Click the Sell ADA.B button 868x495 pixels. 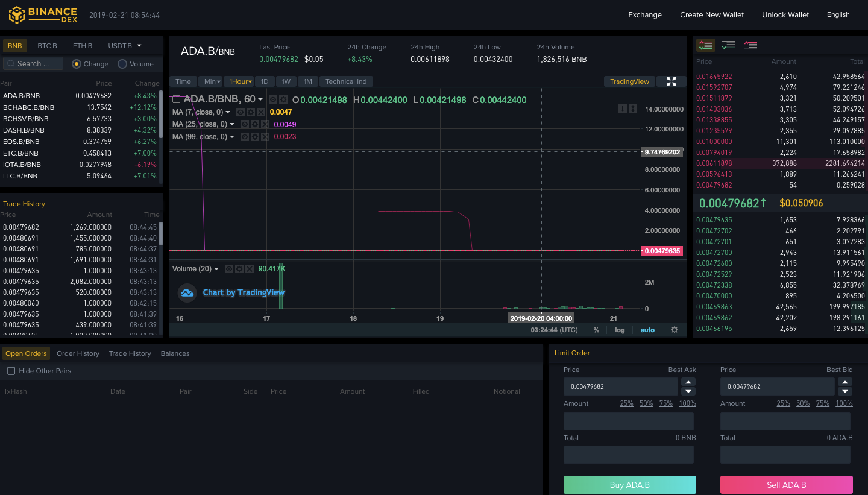[x=786, y=485]
